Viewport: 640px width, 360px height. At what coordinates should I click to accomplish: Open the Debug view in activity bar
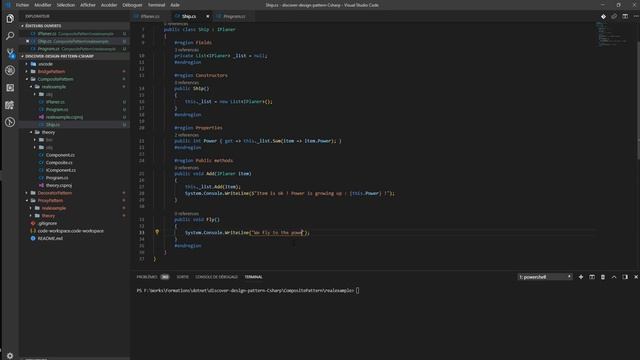(10, 70)
